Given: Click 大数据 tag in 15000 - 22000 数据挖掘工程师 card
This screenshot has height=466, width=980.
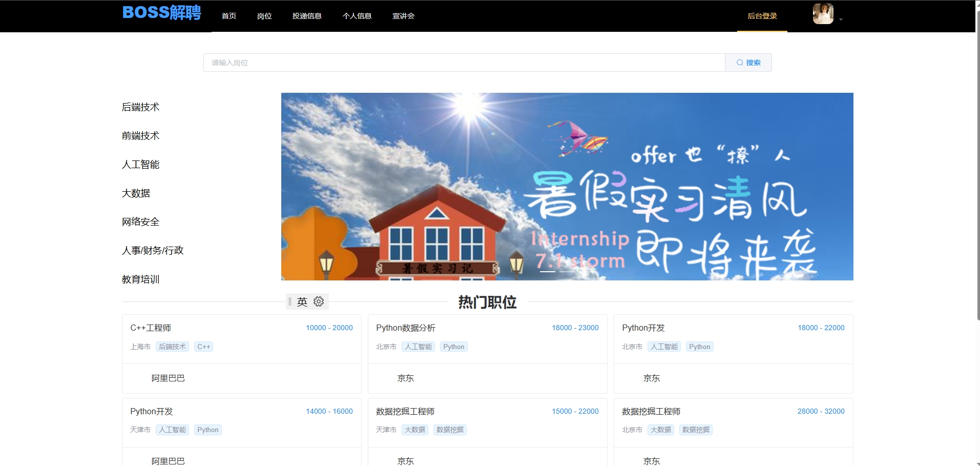Looking at the screenshot, I should tap(415, 430).
